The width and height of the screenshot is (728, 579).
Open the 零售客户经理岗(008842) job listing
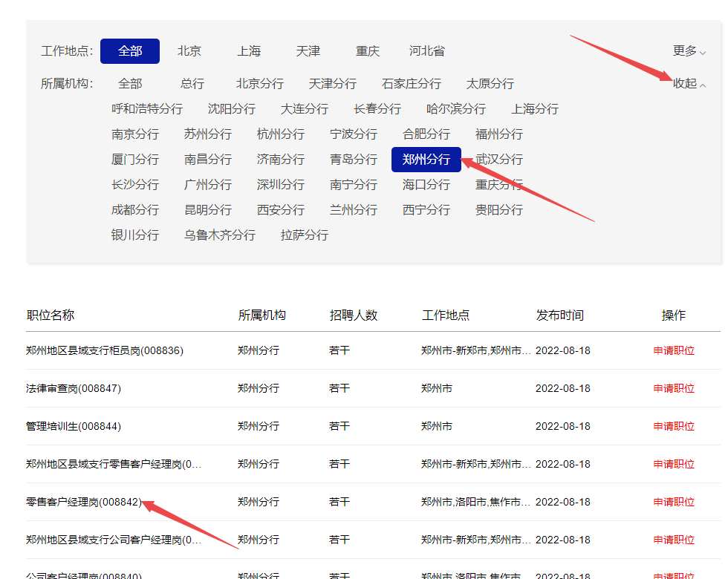click(83, 502)
